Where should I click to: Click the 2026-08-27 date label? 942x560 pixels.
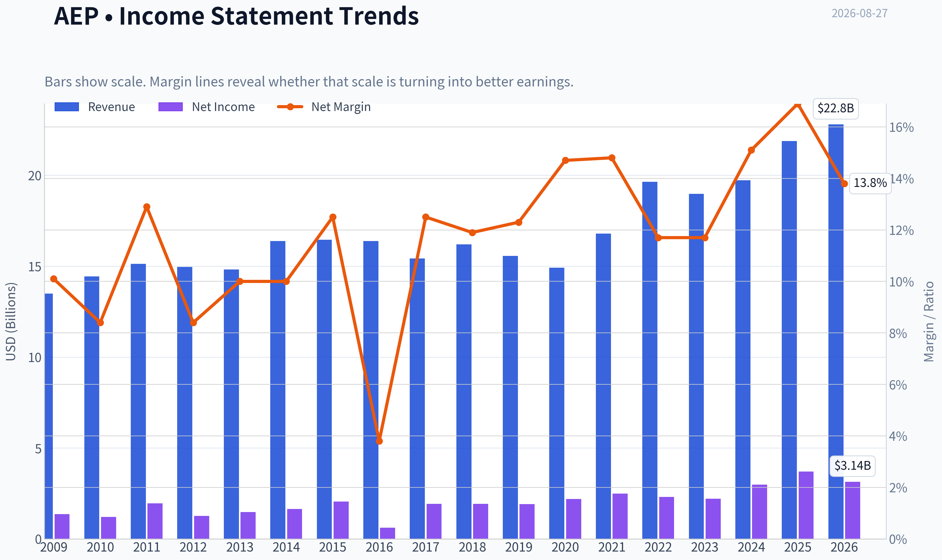(x=859, y=14)
